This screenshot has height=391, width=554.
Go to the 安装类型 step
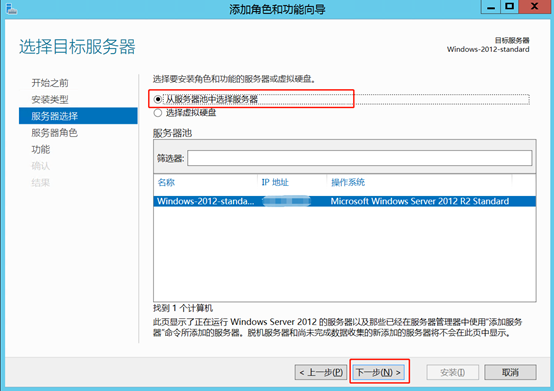pos(50,100)
